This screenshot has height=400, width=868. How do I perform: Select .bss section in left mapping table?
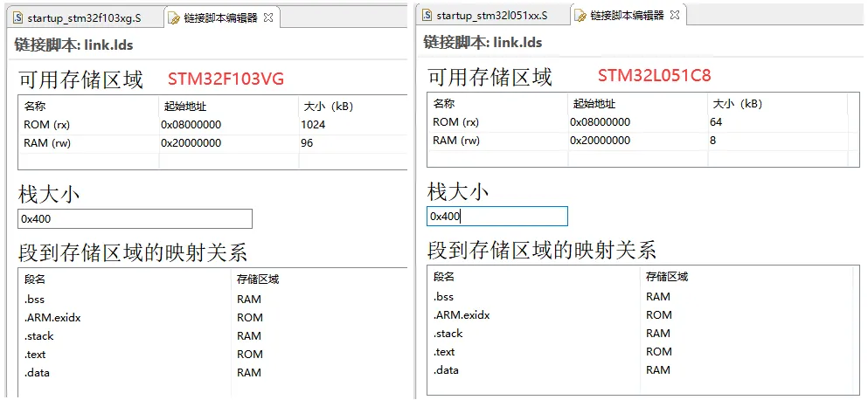[x=34, y=300]
